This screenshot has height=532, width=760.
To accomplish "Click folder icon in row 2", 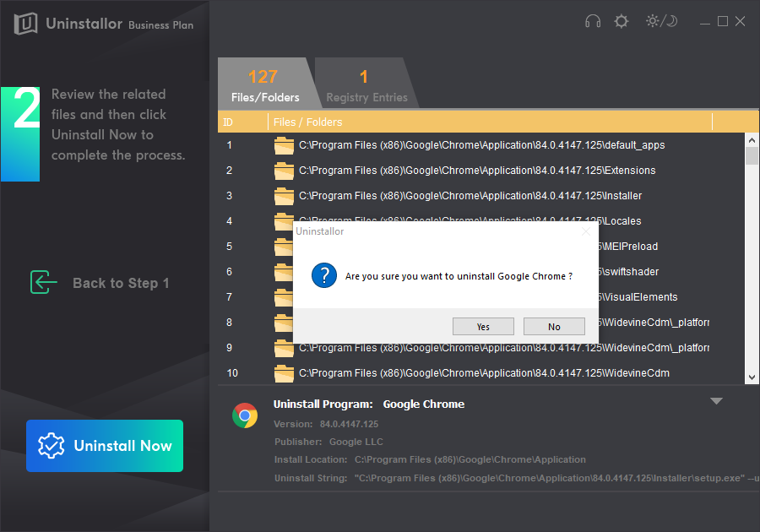I will pyautogui.click(x=284, y=171).
